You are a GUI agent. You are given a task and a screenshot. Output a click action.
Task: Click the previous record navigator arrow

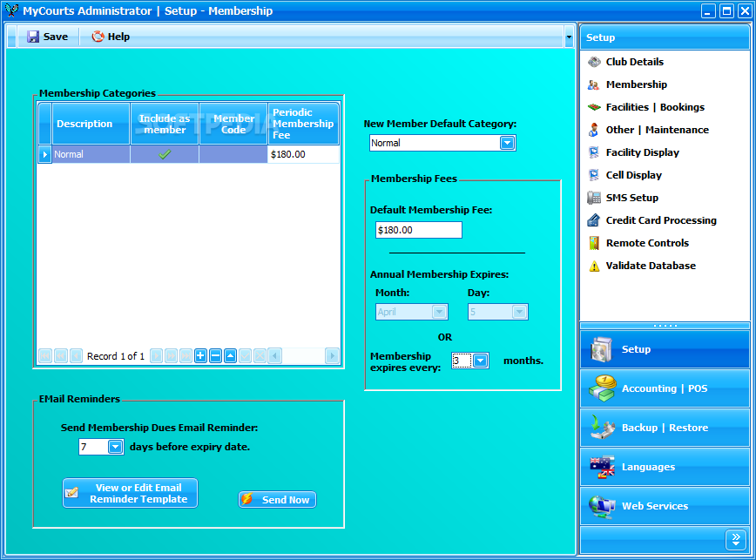coord(76,356)
